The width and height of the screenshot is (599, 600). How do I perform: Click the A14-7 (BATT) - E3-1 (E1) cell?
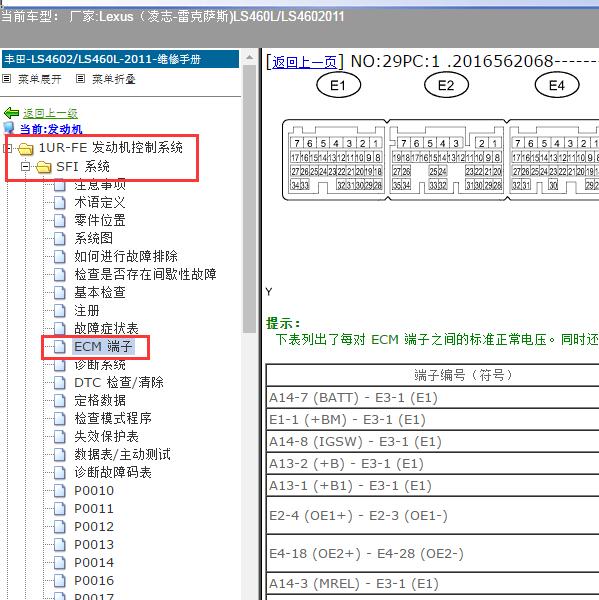[x=433, y=398]
